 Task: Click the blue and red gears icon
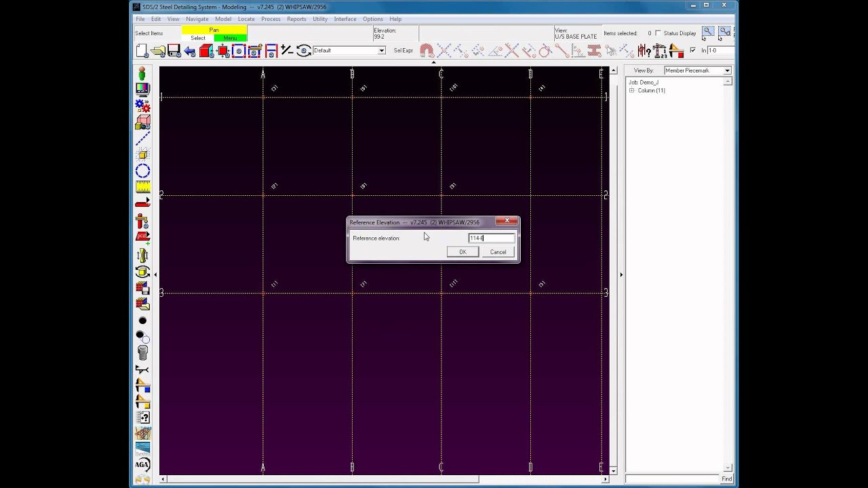(x=142, y=105)
